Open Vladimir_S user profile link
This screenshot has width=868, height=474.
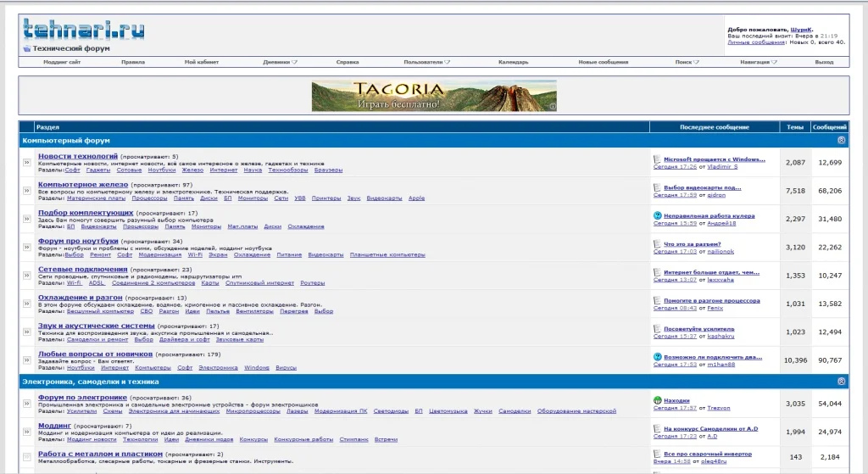click(x=722, y=166)
